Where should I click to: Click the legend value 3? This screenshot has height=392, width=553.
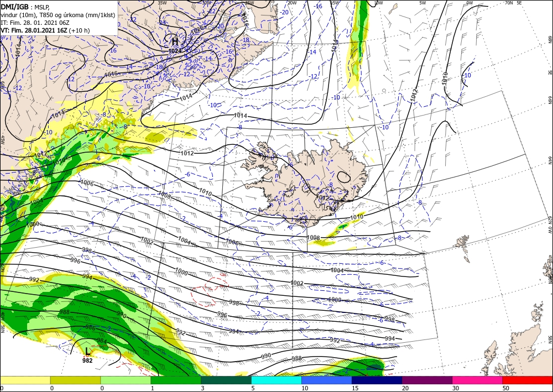click(202, 388)
